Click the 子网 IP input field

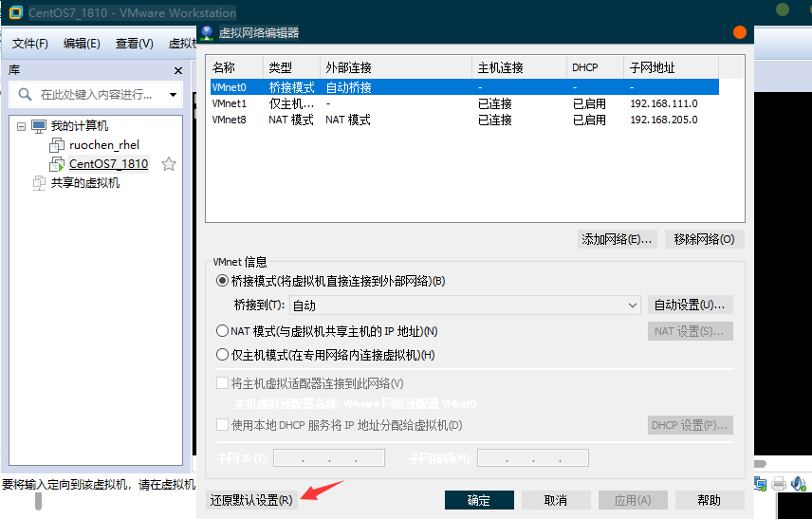click(x=329, y=458)
